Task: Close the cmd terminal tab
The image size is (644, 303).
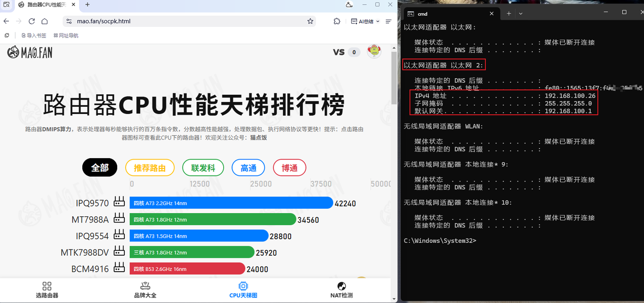Action: coord(492,14)
